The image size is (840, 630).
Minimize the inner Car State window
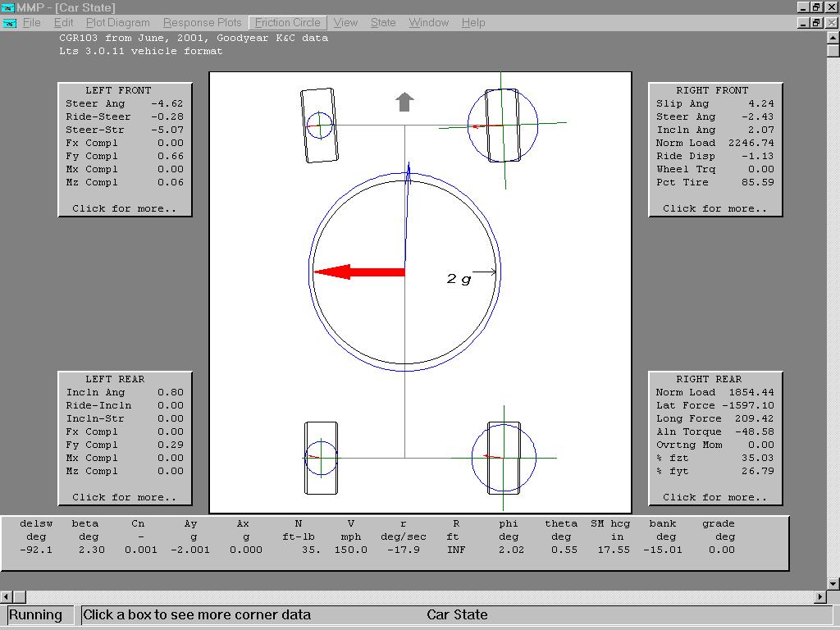803,23
